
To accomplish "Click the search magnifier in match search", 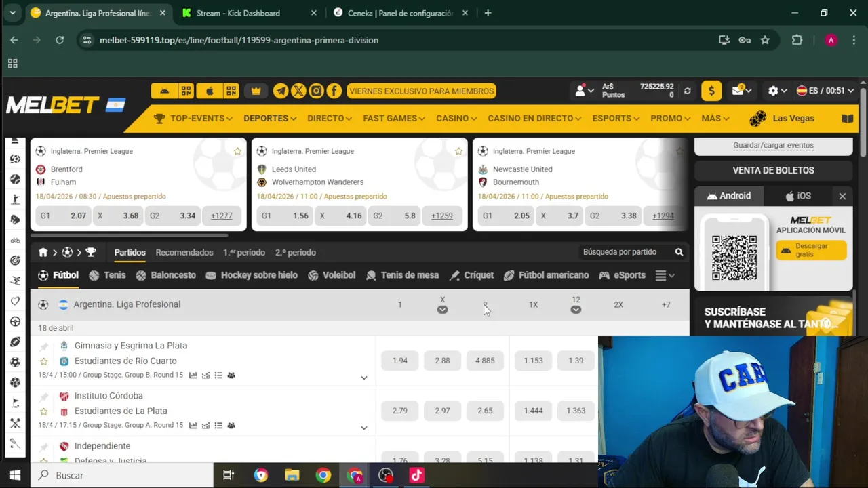I will coord(679,252).
